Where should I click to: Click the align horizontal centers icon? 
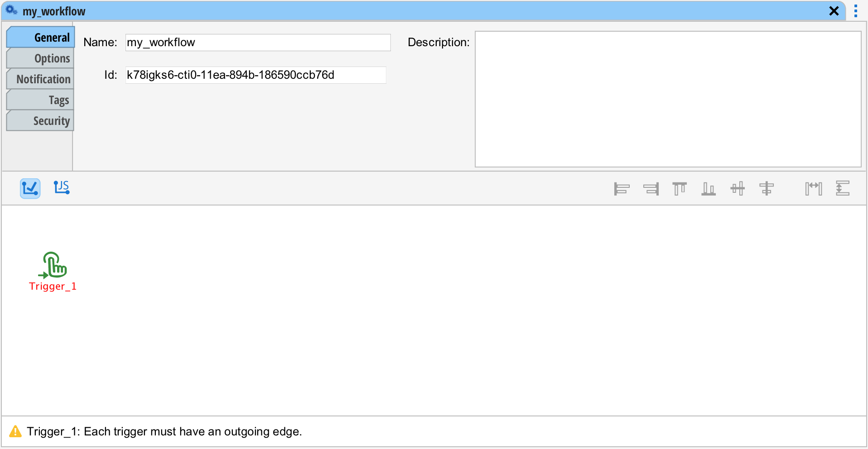767,188
